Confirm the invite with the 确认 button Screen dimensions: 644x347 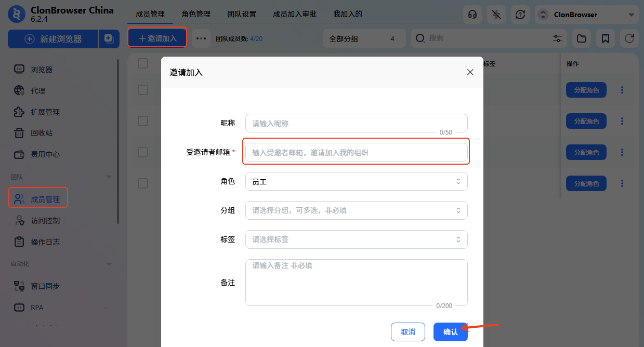pos(450,331)
